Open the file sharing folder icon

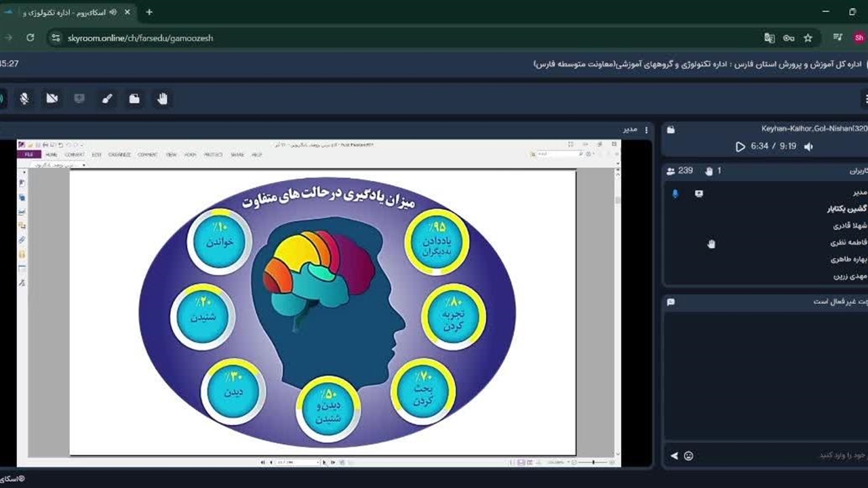click(134, 99)
